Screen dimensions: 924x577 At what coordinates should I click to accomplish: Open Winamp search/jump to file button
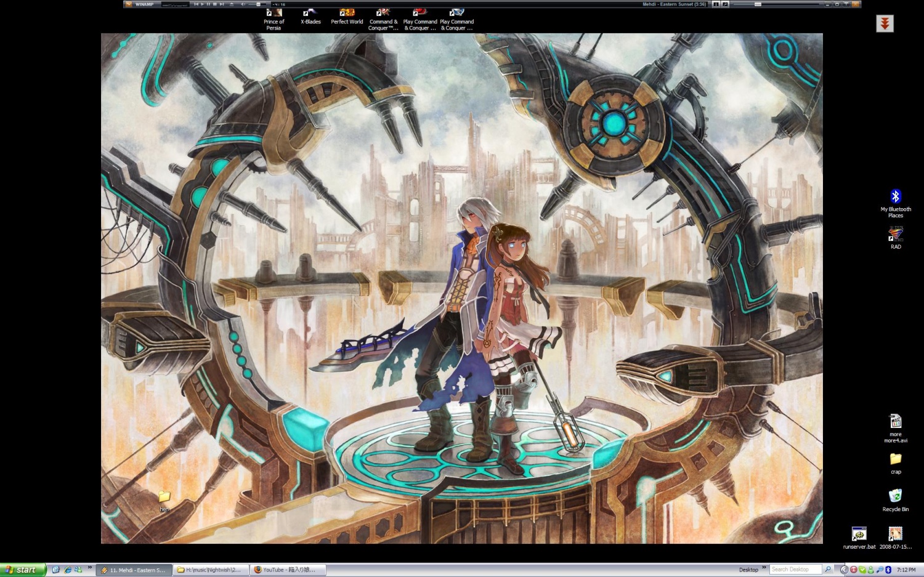point(725,4)
